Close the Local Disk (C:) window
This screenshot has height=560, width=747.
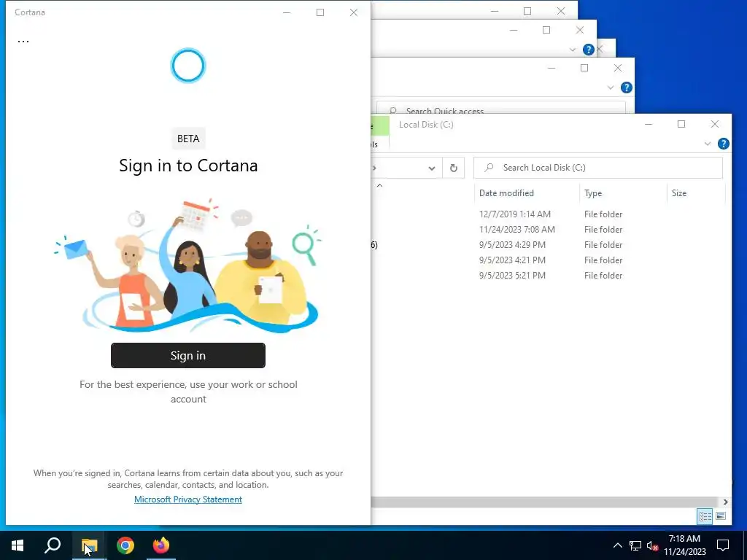pos(715,124)
